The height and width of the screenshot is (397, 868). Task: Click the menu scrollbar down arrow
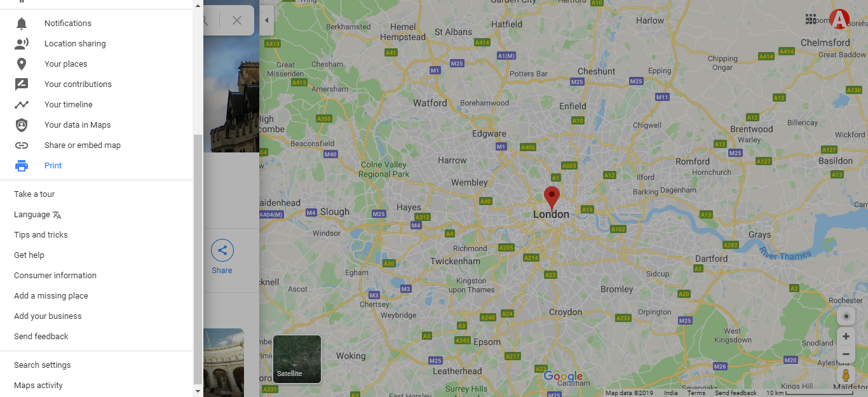click(198, 391)
